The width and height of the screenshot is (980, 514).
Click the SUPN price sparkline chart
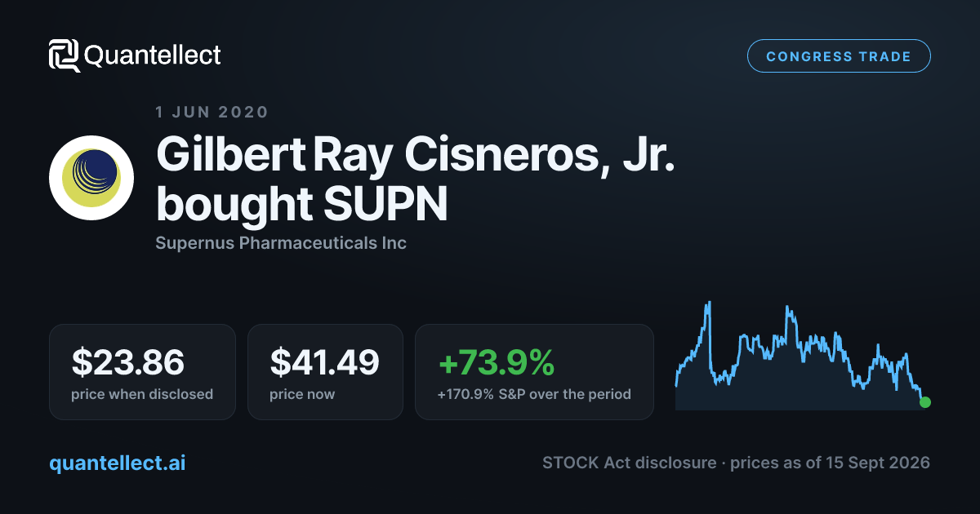point(800,357)
